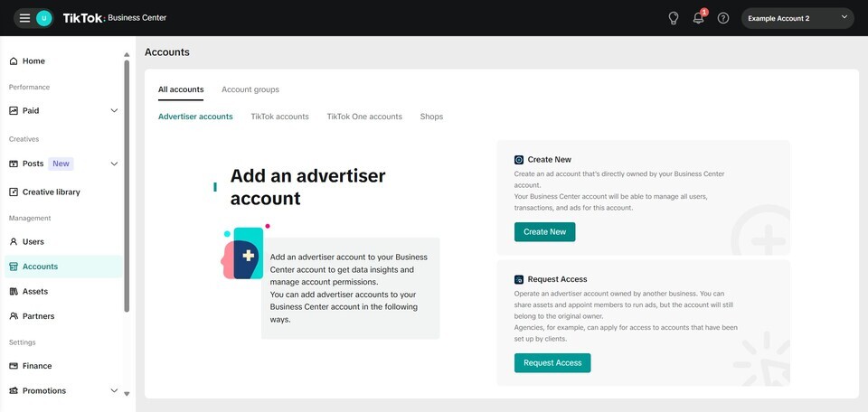
Task: Click the Create New button
Action: point(544,232)
